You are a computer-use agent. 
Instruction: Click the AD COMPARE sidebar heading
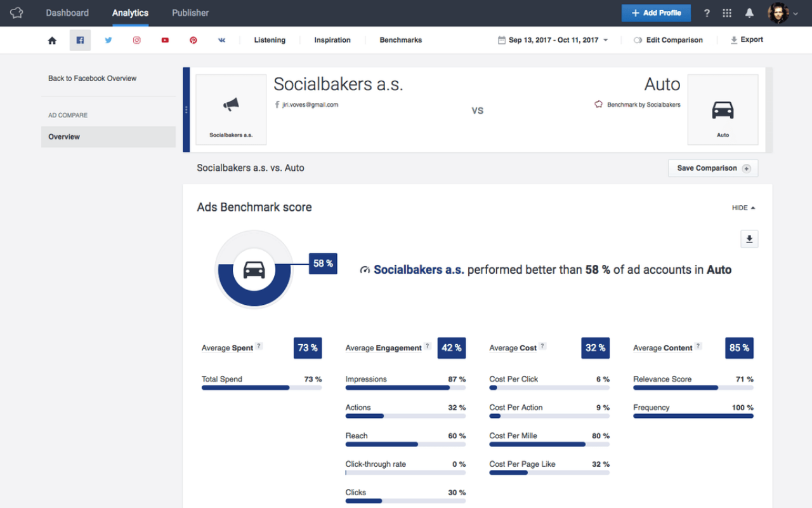point(68,116)
